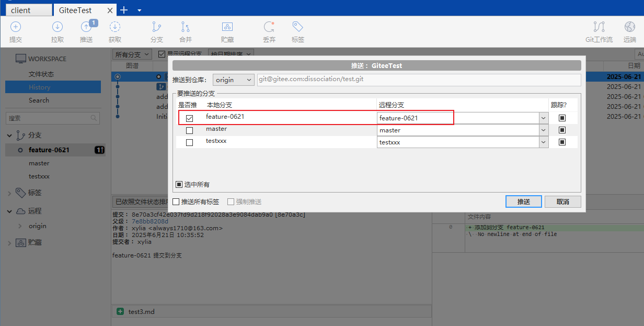Expand the origin remote tree node
The image size is (644, 326).
coord(20,226)
